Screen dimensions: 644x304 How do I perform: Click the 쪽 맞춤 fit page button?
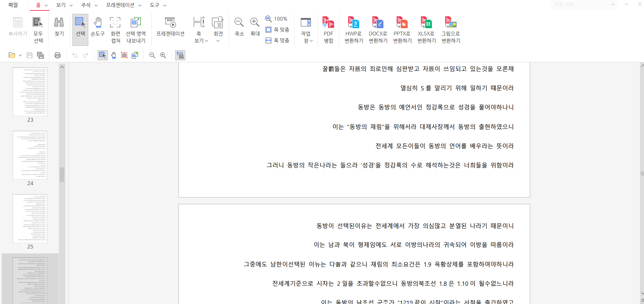tap(278, 30)
